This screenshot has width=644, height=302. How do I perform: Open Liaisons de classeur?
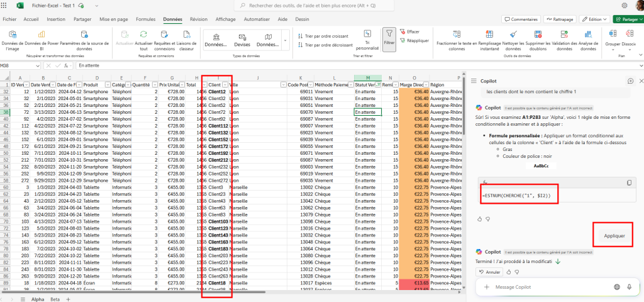tap(186, 40)
